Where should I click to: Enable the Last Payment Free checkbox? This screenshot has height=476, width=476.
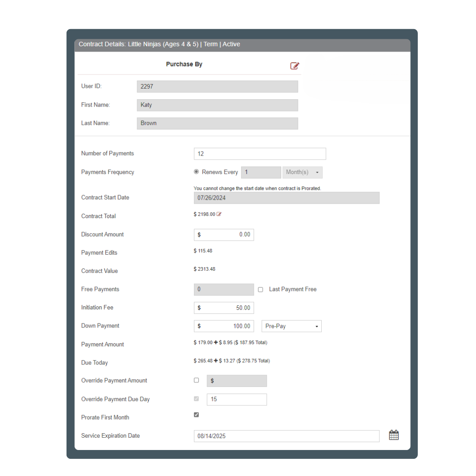(x=260, y=290)
